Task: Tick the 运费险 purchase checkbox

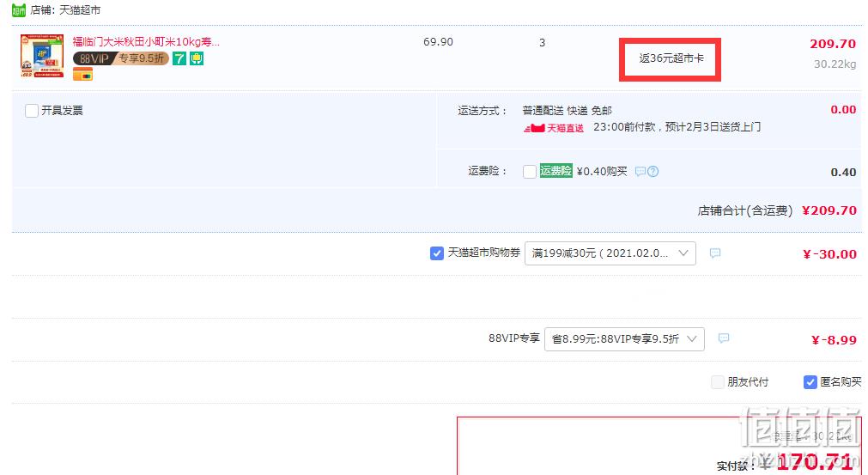Action: [529, 171]
